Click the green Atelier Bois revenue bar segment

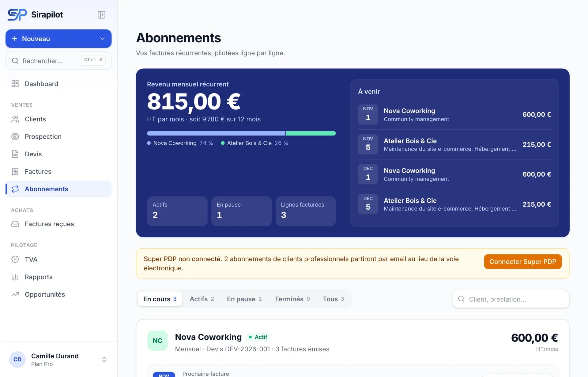311,133
